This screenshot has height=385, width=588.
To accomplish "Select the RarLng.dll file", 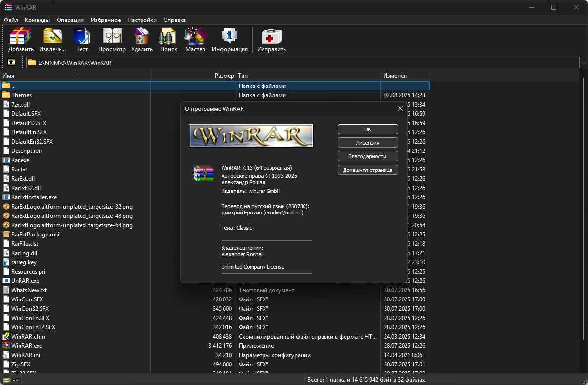I will click(24, 253).
